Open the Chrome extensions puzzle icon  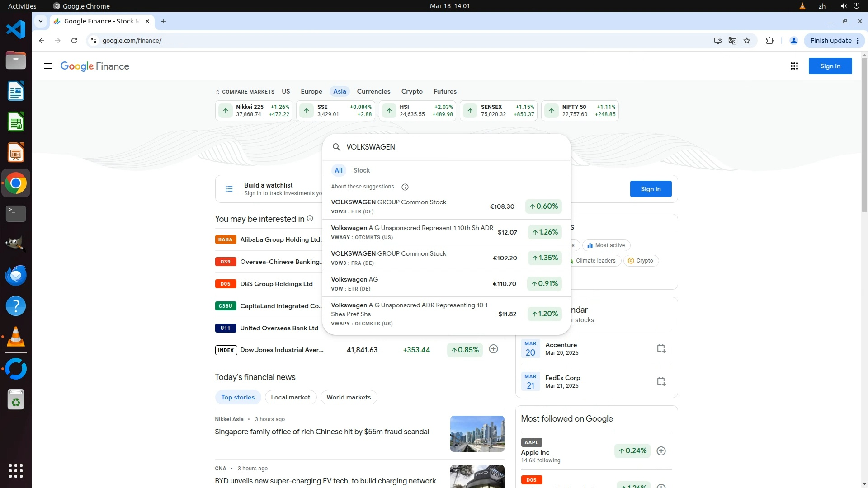point(769,41)
